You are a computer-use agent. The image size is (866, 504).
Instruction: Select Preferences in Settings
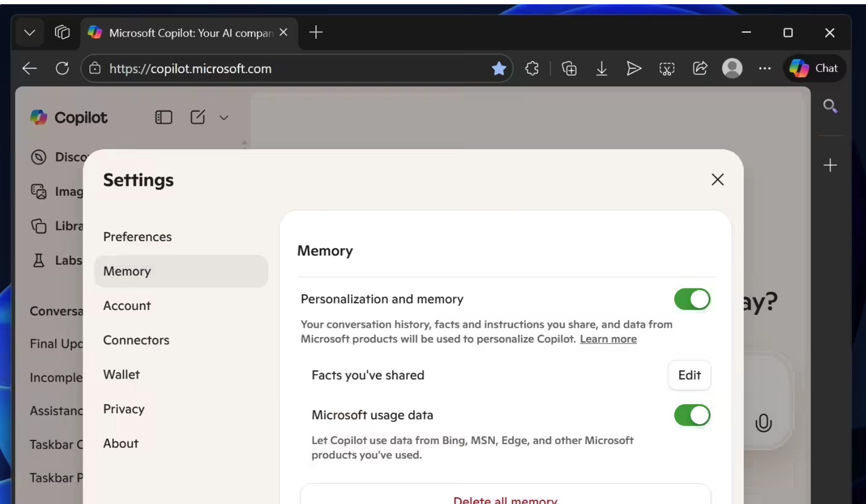181,237
